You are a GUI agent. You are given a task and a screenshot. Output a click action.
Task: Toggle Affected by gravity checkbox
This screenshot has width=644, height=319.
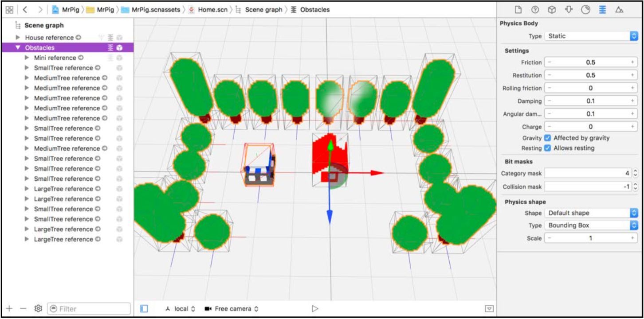click(548, 138)
